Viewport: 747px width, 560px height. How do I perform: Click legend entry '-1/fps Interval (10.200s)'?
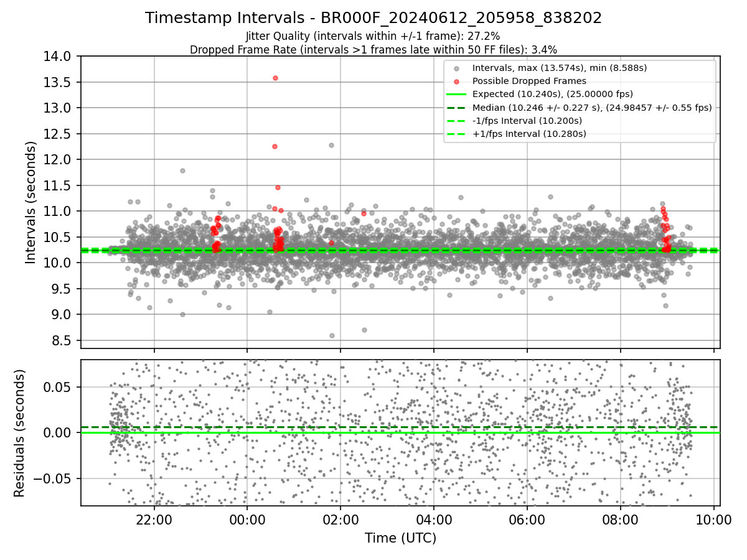527,120
